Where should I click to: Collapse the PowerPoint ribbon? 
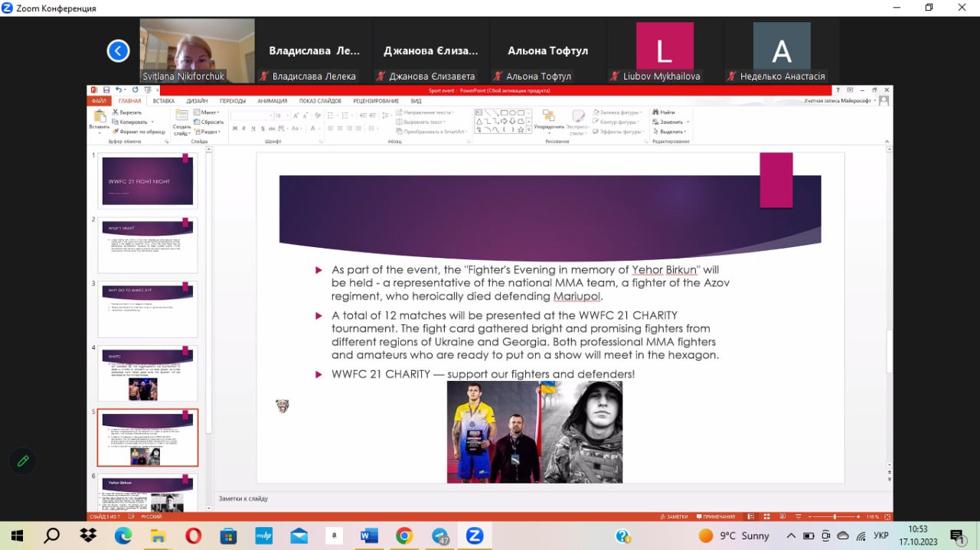point(886,141)
